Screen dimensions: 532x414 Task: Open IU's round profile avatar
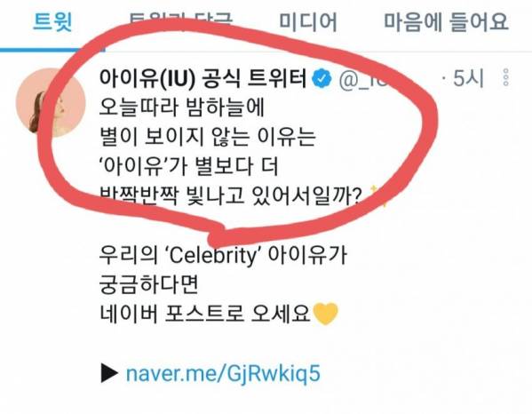point(51,102)
